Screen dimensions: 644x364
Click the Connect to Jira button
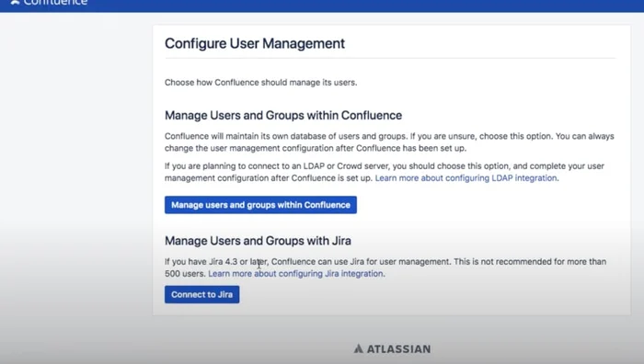click(x=201, y=295)
